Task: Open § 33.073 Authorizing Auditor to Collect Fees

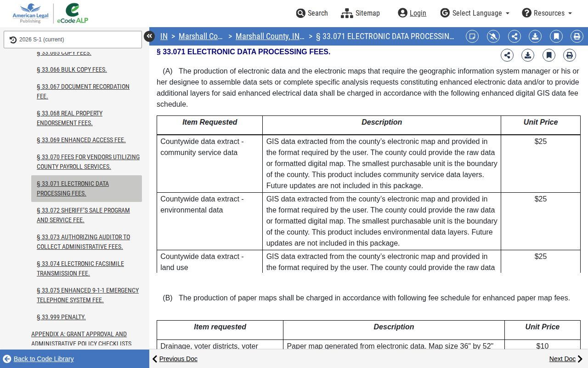Action: [x=83, y=242]
